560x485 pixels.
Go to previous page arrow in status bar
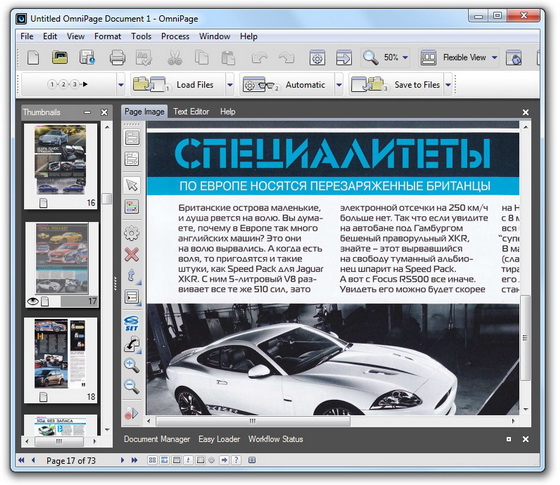click(x=34, y=460)
